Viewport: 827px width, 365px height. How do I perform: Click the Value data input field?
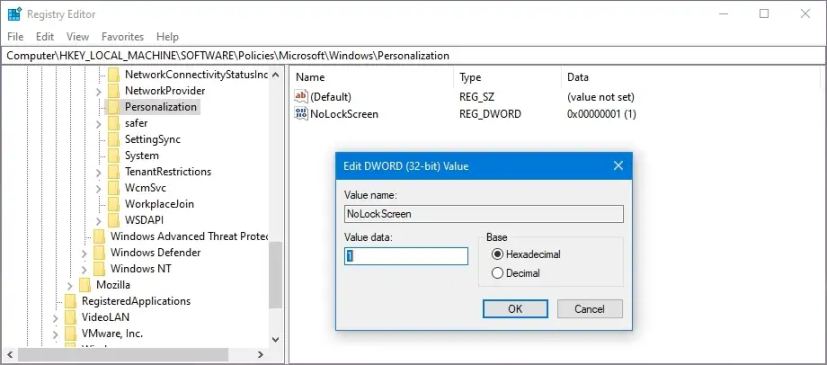tap(406, 256)
